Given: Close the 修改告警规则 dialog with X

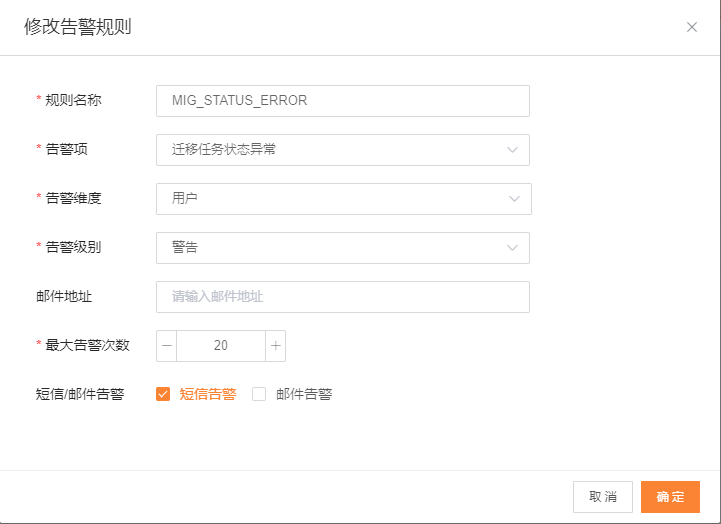Looking at the screenshot, I should 691,27.
